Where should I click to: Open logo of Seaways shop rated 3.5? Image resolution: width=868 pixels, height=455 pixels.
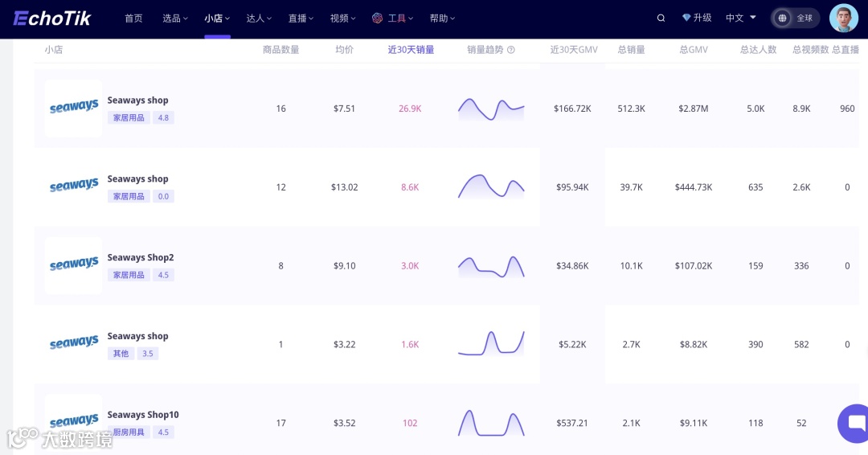pyautogui.click(x=74, y=344)
